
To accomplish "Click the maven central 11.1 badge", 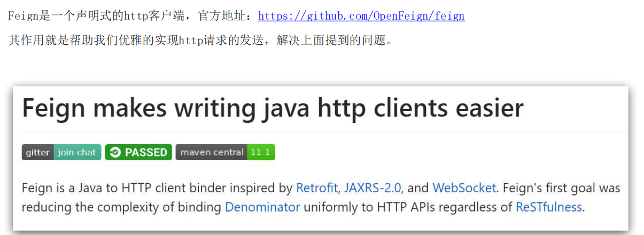I will (225, 152).
